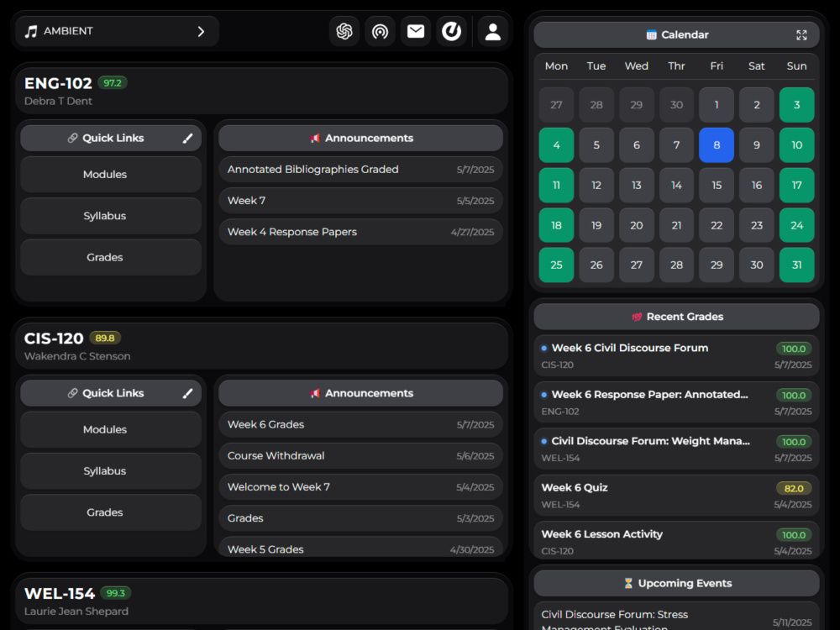Open ENG-102 Grades link

[111, 257]
